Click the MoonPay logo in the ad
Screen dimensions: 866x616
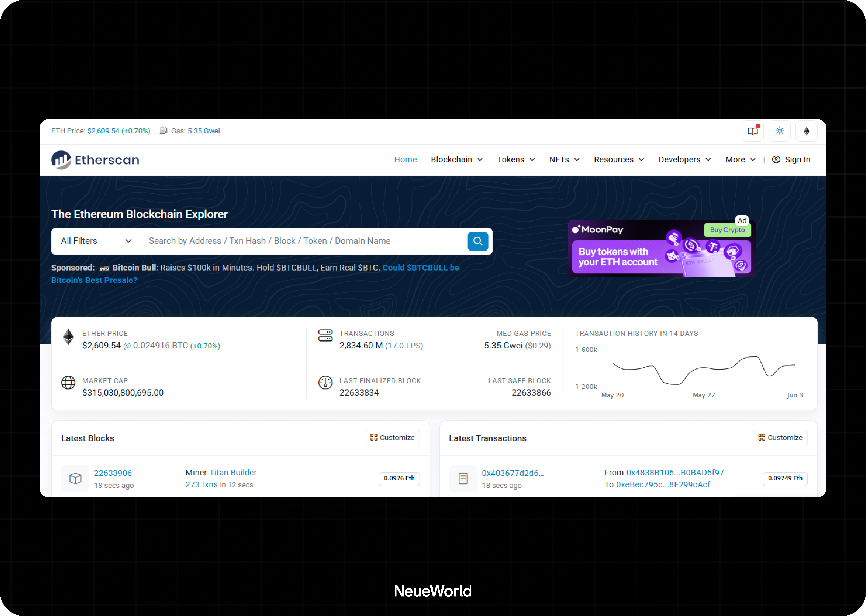(598, 229)
